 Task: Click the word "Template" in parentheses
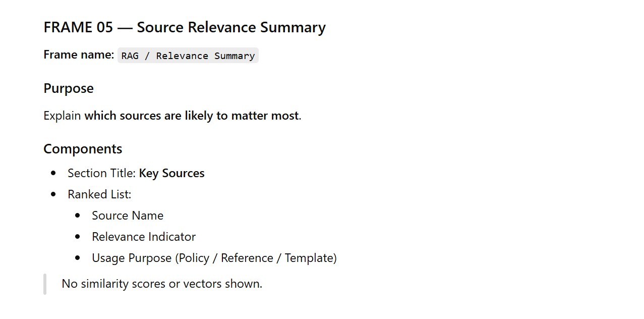pyautogui.click(x=308, y=258)
